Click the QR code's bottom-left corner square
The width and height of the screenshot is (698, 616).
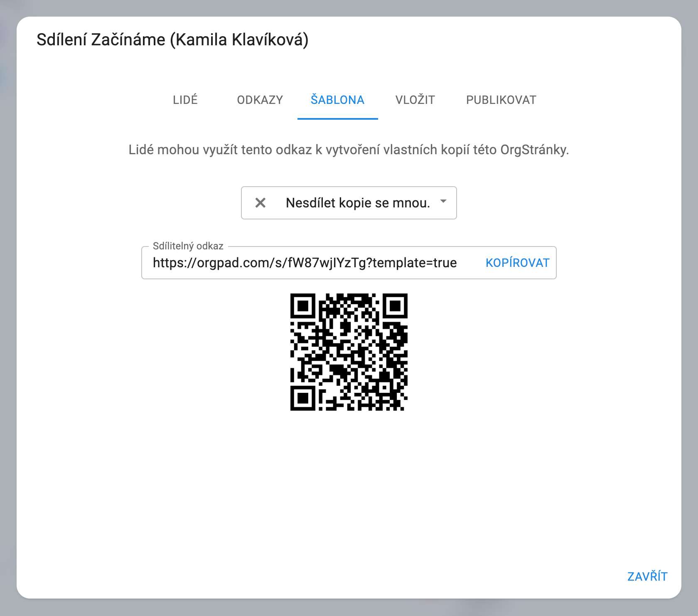click(303, 398)
